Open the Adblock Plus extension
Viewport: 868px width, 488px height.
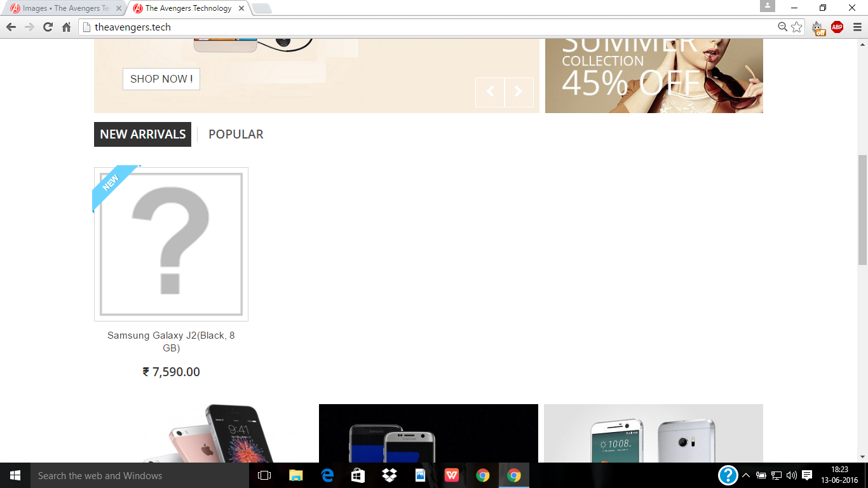[x=837, y=27]
